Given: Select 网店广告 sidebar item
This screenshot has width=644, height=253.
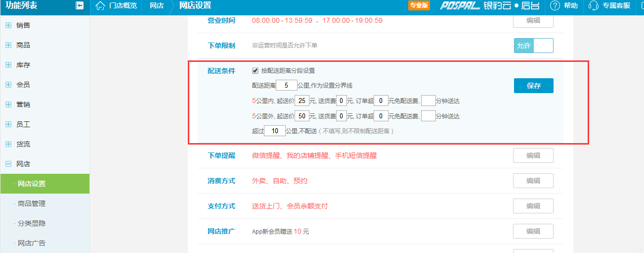Looking at the screenshot, I should (x=32, y=243).
